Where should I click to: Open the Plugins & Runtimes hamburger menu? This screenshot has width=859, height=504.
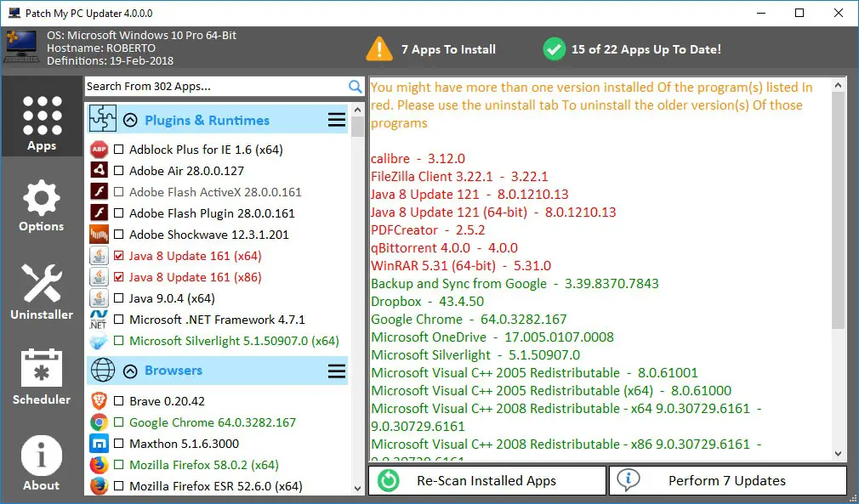click(x=337, y=120)
